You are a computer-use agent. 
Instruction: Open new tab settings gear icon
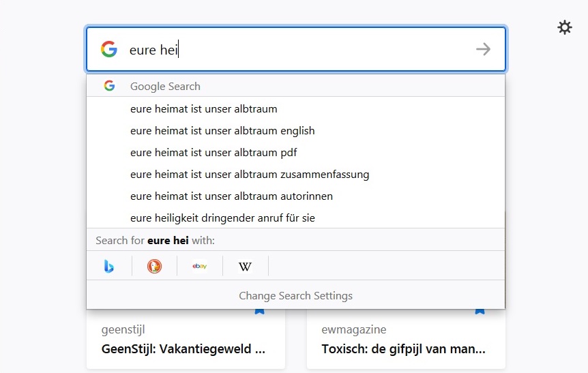click(x=564, y=28)
